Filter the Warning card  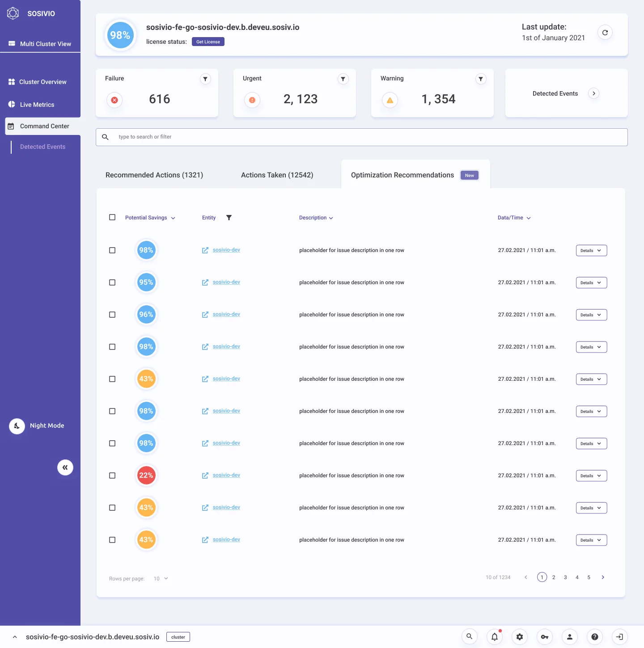click(481, 79)
